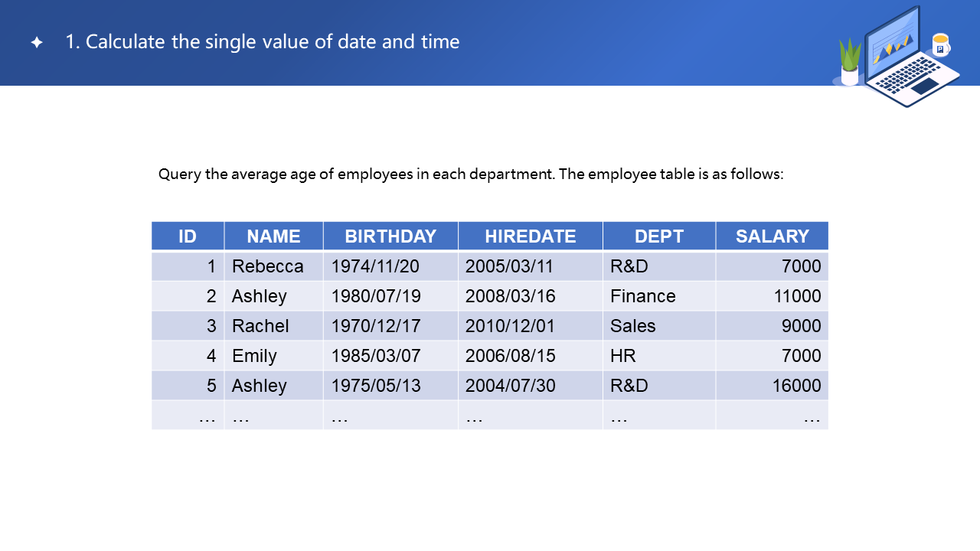The height and width of the screenshot is (551, 980).
Task: Select the query description sentence above the table
Action: coord(471,174)
